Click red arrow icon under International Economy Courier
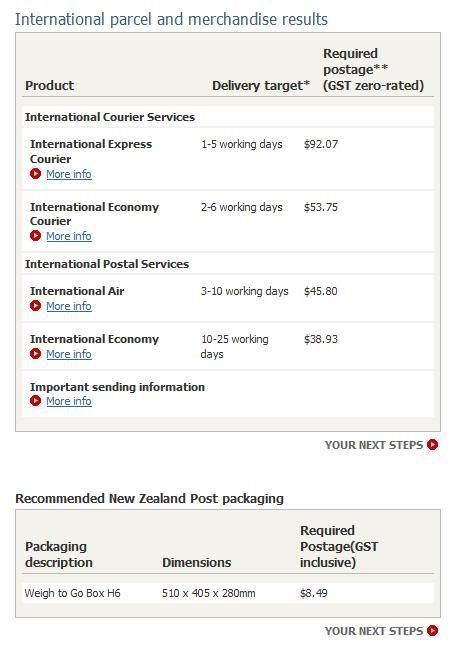The height and width of the screenshot is (650, 454). pos(35,235)
